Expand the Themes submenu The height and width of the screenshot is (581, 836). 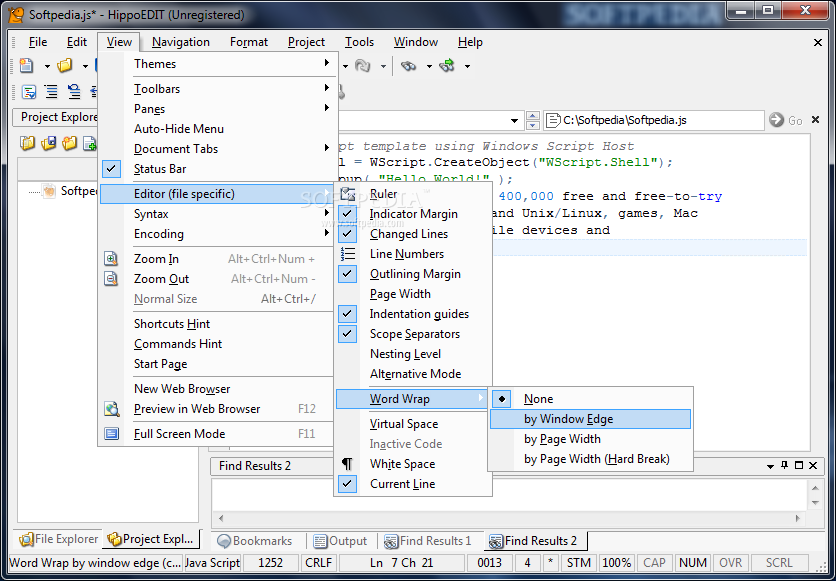(x=219, y=63)
